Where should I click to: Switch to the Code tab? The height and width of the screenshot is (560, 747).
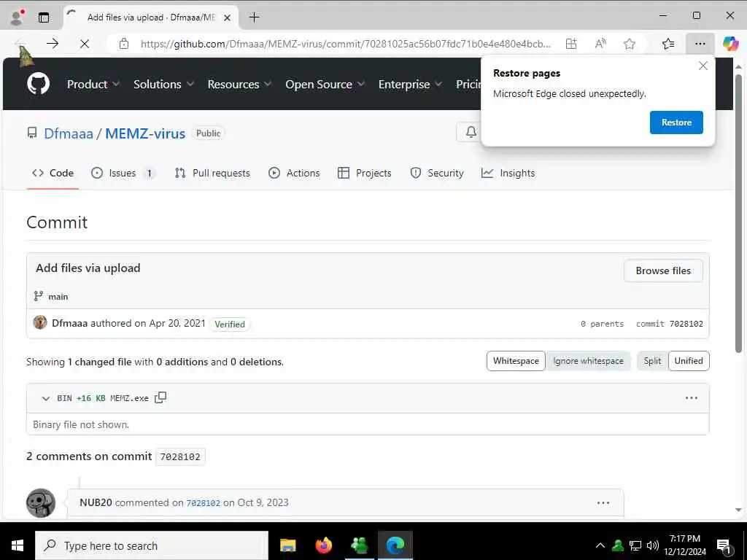(x=53, y=173)
